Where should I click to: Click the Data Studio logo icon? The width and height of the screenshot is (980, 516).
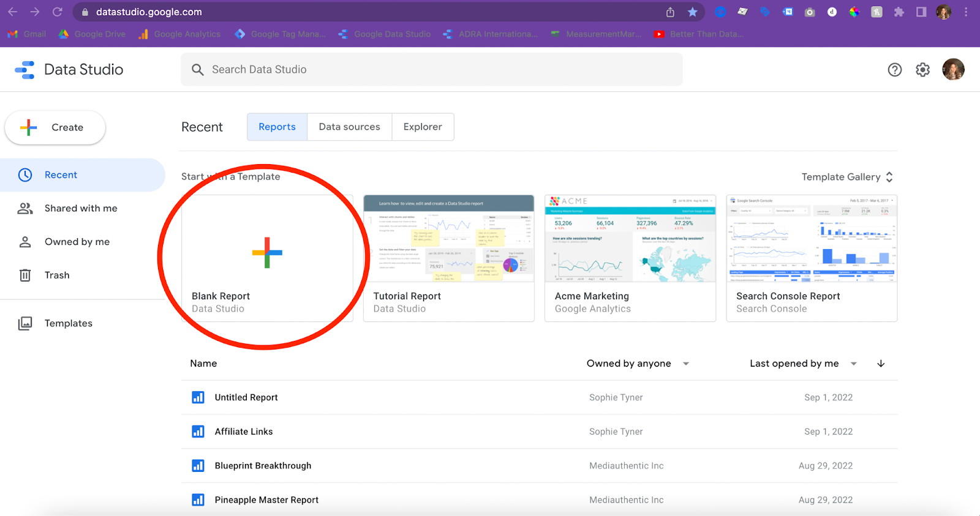(x=24, y=70)
